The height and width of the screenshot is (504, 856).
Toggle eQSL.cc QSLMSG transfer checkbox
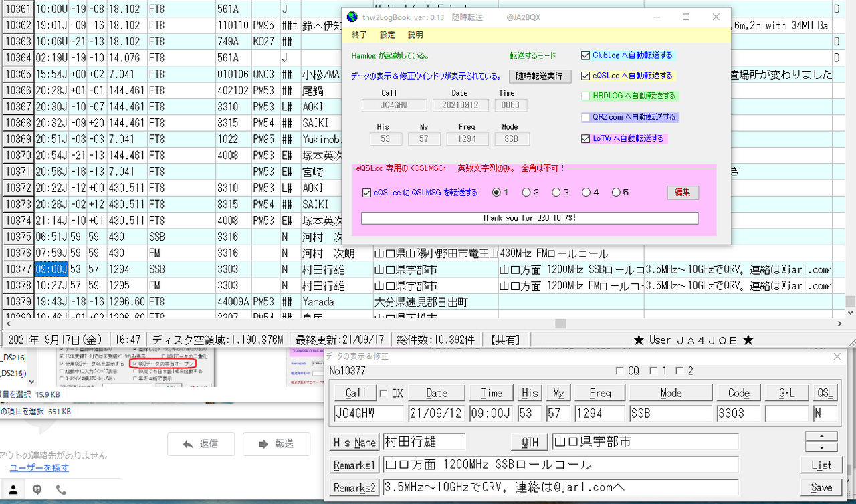click(x=366, y=193)
